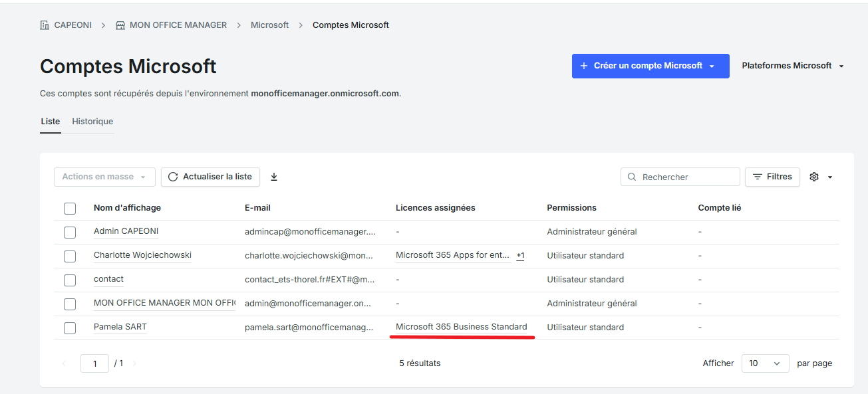Click the store icon beside MON OFFICE MANAGER
Screen dimensions: 868x394
pos(120,25)
